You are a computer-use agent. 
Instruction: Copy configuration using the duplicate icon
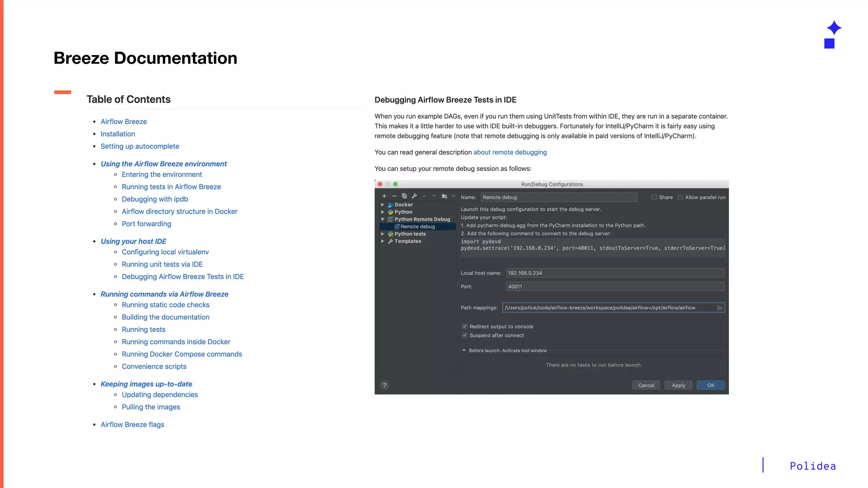pos(404,196)
